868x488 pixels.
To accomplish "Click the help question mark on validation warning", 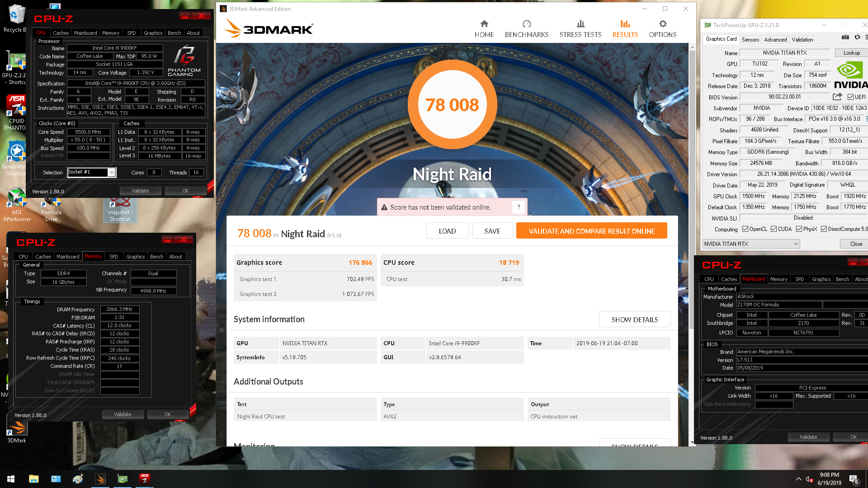I will click(x=519, y=207).
